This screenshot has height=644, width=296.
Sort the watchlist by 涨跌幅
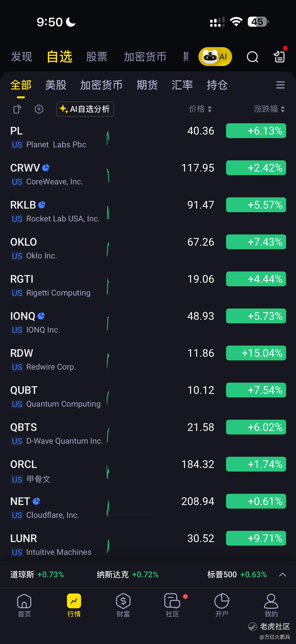pyautogui.click(x=269, y=109)
